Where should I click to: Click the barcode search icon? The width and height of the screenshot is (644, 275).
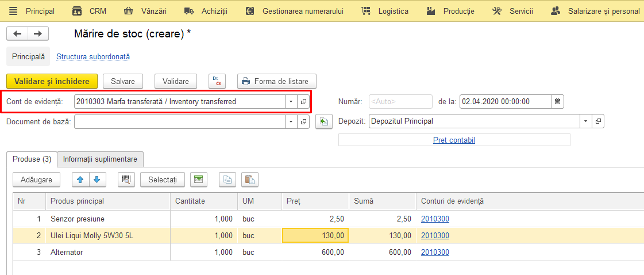pyautogui.click(x=126, y=179)
